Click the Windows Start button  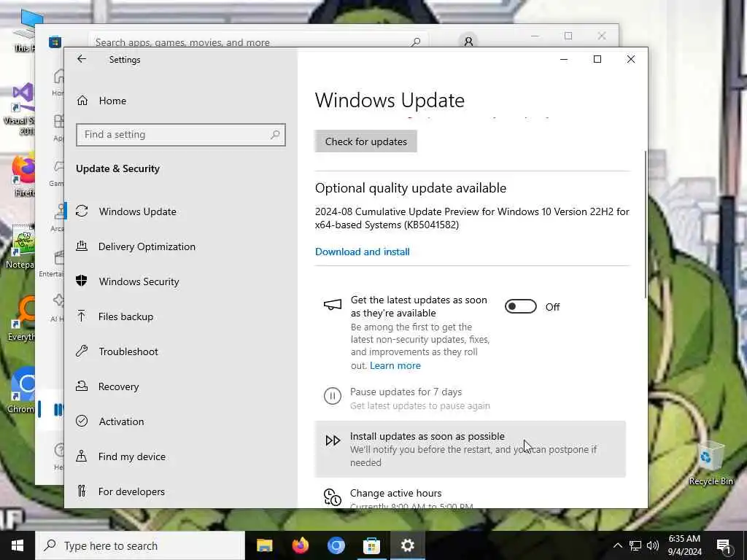point(18,545)
